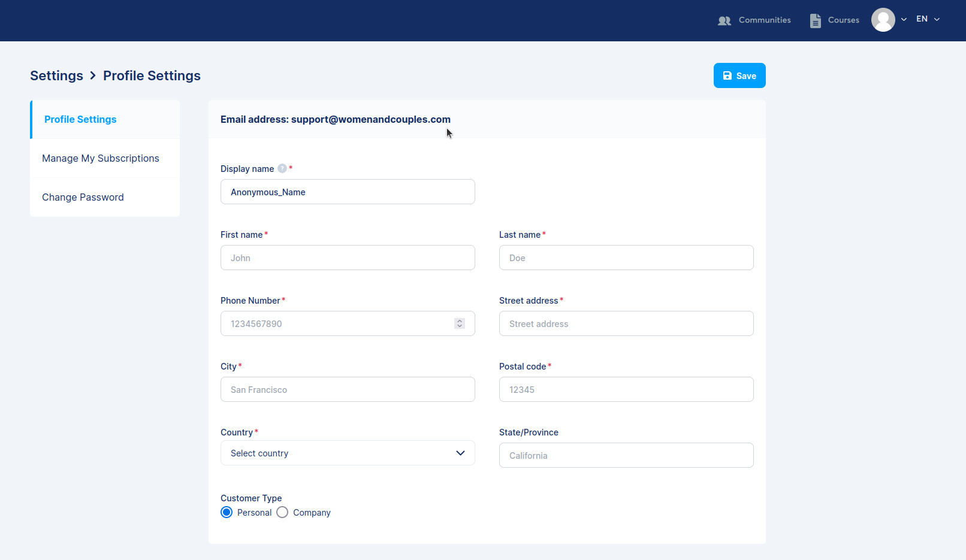This screenshot has width=966, height=560.
Task: Click the breadcrumb chevron after Settings
Action: 93,75
